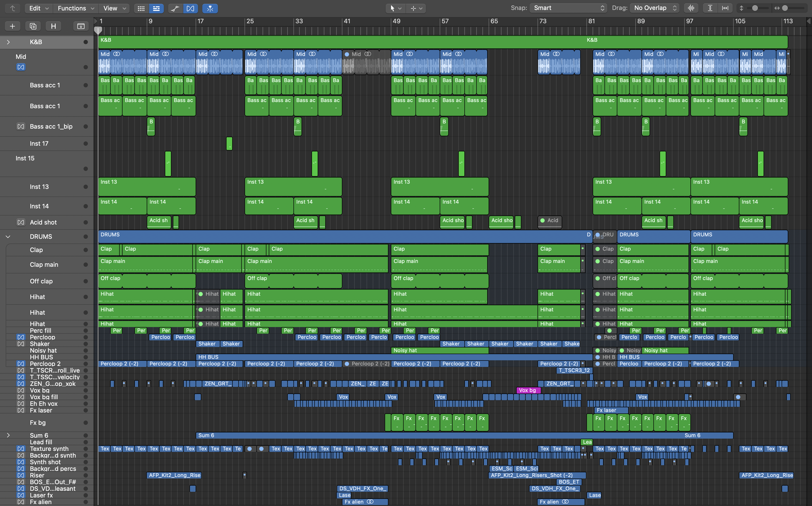Collapse the DRUMS track stack

[8, 237]
